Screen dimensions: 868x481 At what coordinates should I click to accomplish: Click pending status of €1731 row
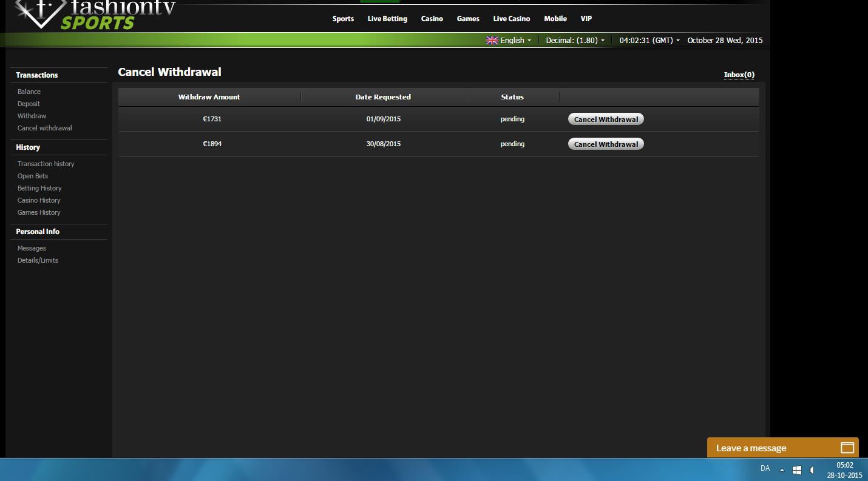512,119
